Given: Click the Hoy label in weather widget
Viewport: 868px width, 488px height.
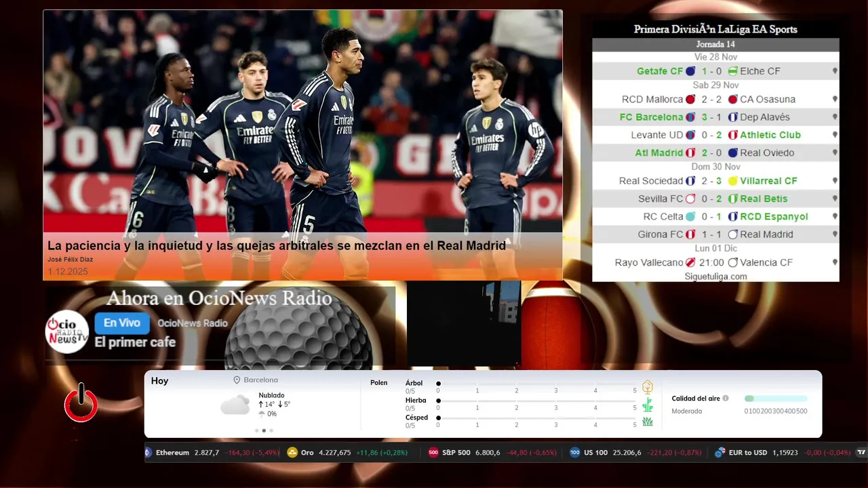Looking at the screenshot, I should [159, 381].
